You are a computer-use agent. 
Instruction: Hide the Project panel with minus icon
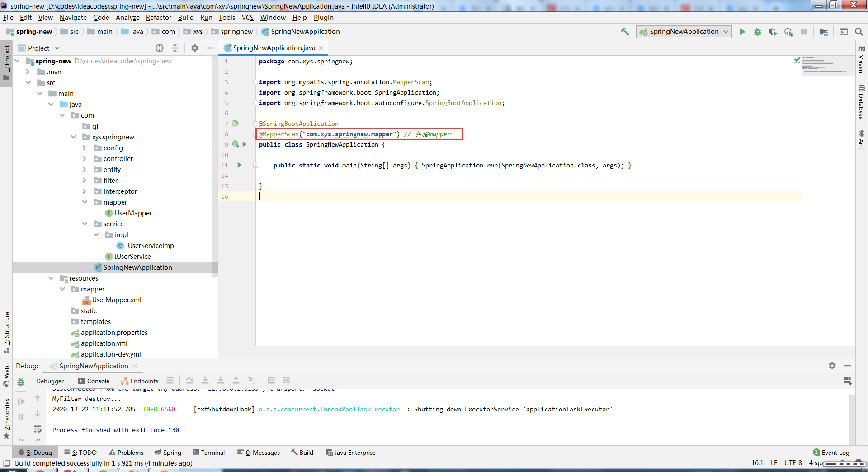tap(210, 48)
